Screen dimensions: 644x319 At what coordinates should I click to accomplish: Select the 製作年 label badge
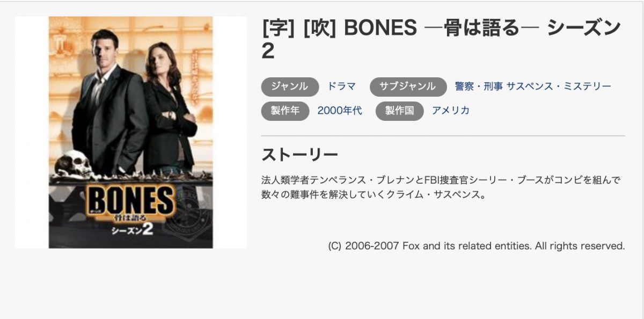[x=285, y=111]
